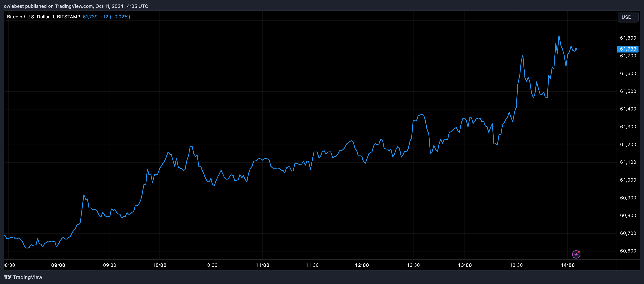Click the purple lightning bolt icon
Image resolution: width=644 pixels, height=284 pixels.
tap(576, 254)
